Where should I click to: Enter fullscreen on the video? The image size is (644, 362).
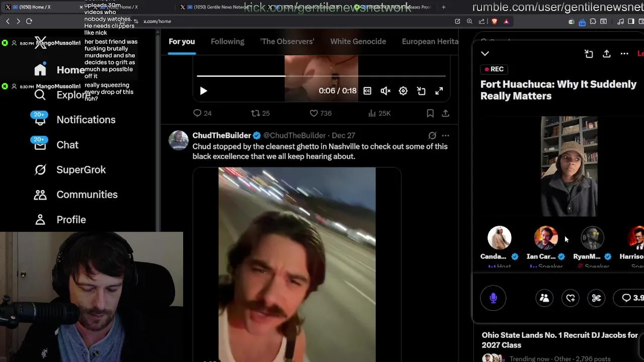click(x=439, y=91)
